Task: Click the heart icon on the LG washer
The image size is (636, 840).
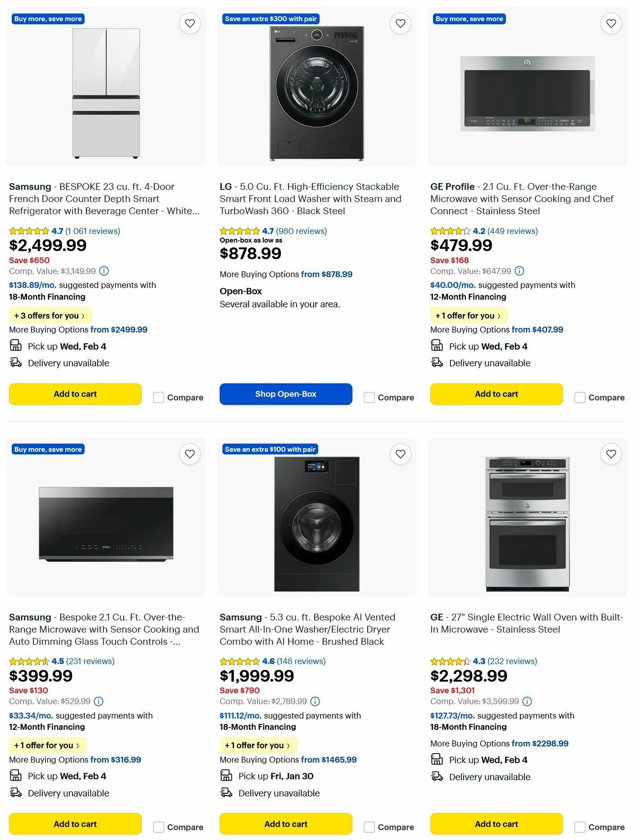Action: [400, 23]
